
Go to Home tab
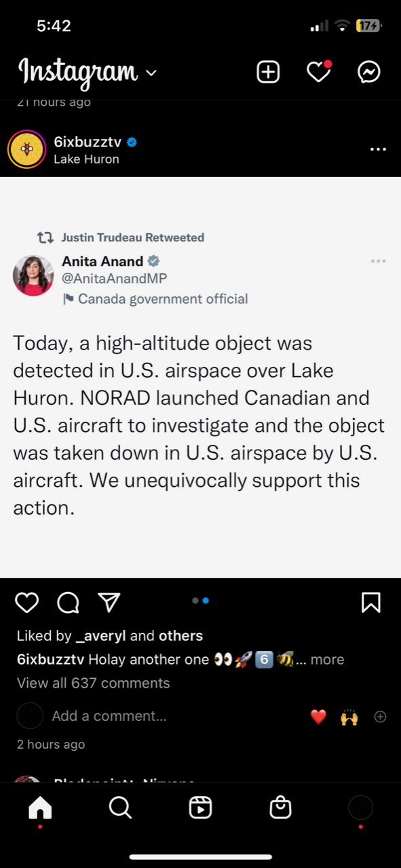(40, 808)
